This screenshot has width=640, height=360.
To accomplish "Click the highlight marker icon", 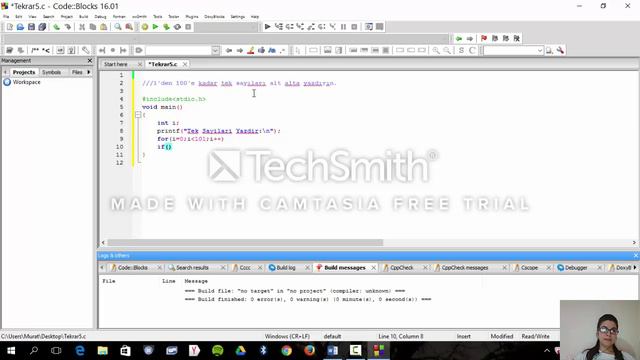I will click(x=251, y=50).
